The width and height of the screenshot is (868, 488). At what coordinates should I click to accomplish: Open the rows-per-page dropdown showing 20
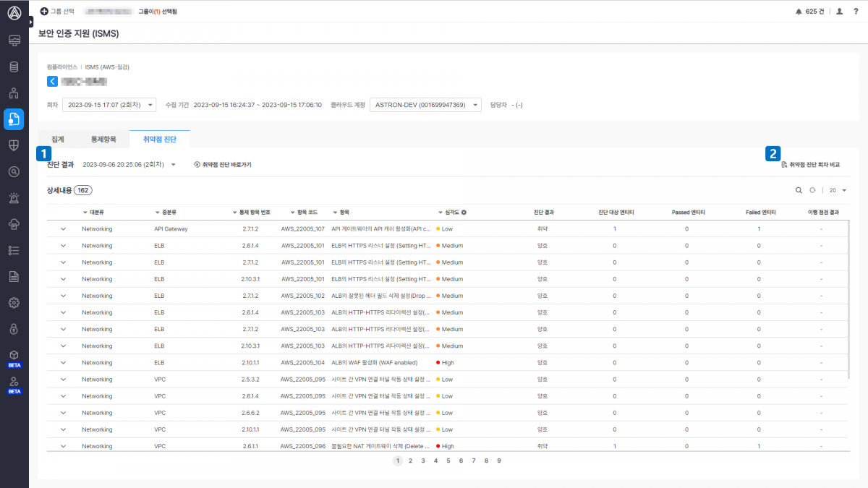point(838,190)
